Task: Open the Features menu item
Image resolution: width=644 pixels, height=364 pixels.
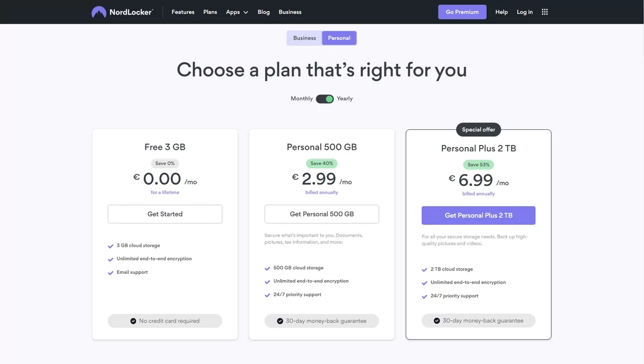Action: [x=183, y=12]
